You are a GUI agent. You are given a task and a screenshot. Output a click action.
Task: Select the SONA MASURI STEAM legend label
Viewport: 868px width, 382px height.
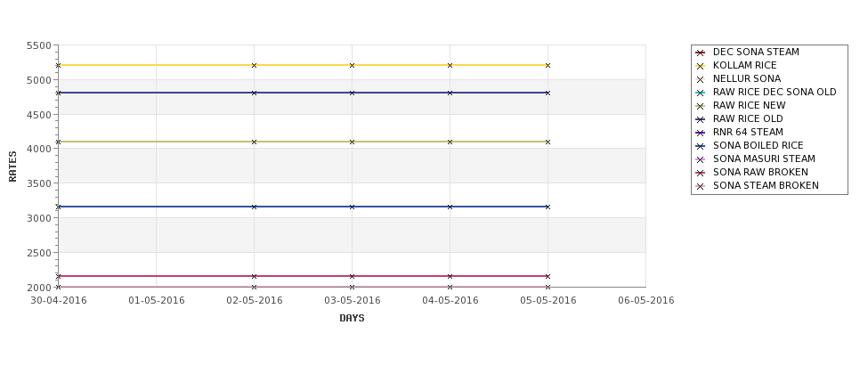764,158
